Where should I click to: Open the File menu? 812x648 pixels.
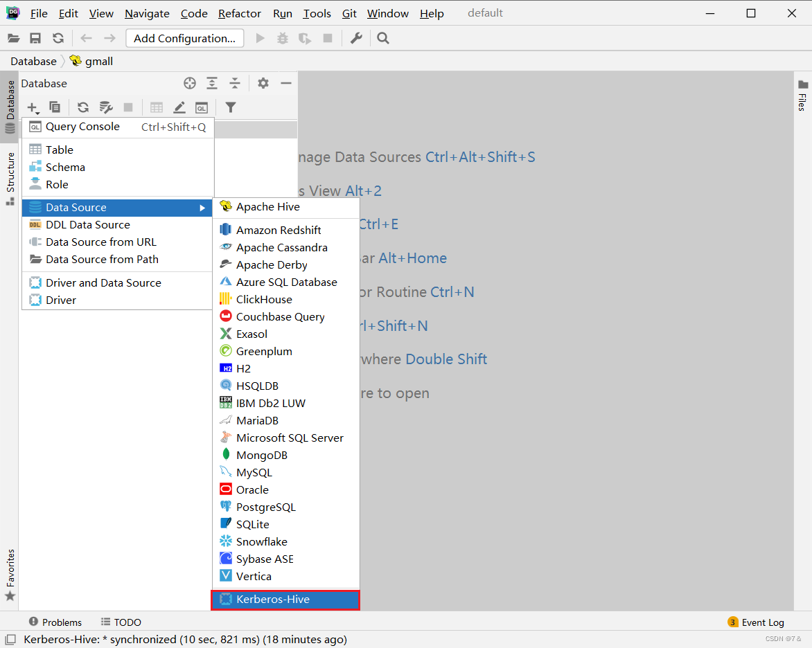[39, 13]
